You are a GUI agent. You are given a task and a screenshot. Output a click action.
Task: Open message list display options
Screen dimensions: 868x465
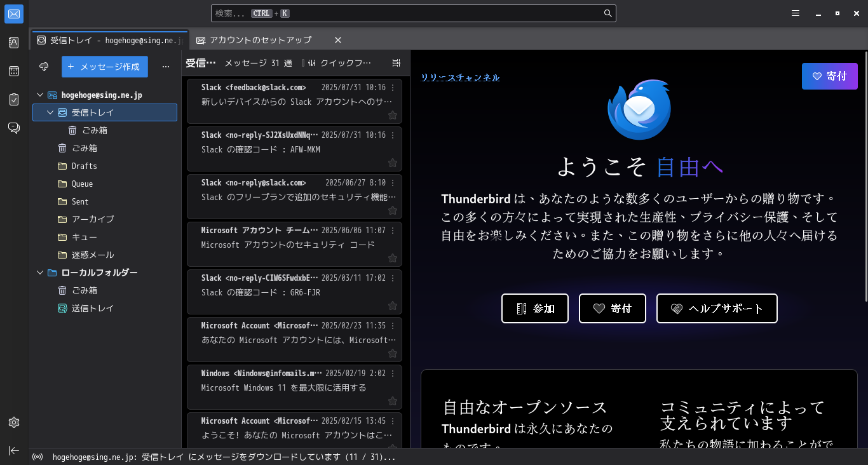tap(397, 63)
